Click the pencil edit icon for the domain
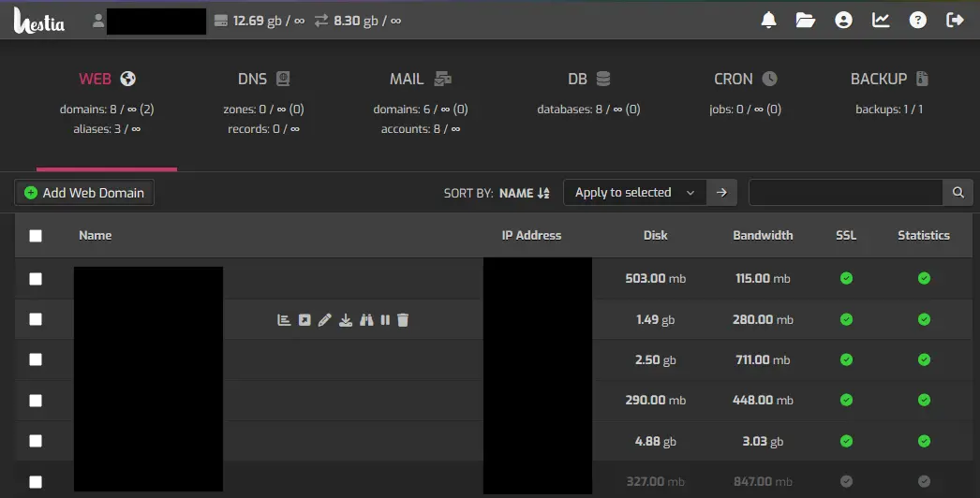The image size is (980, 498). coord(325,320)
